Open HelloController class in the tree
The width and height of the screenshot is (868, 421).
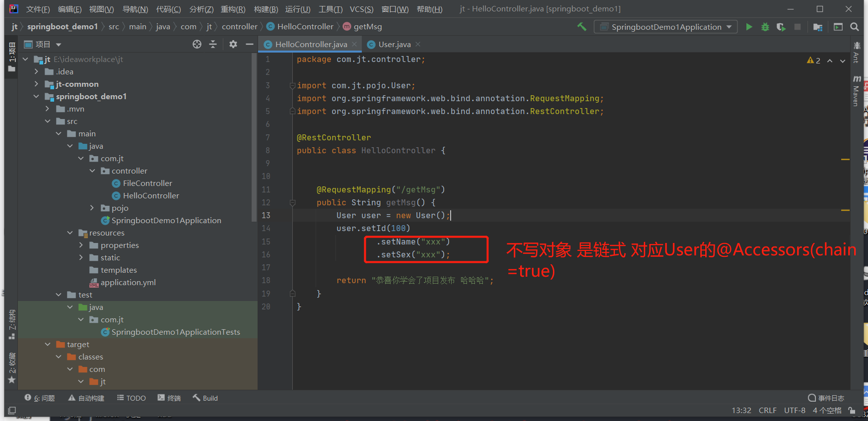[x=145, y=196]
